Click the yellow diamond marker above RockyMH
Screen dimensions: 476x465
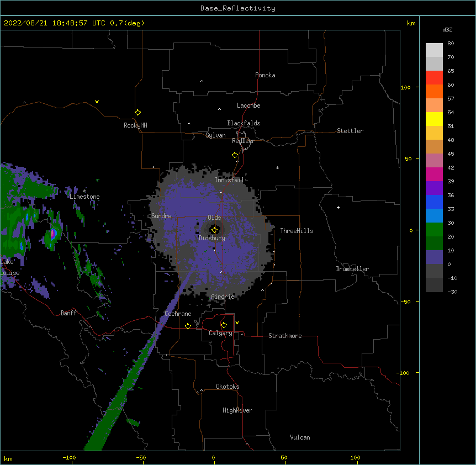[x=137, y=112]
